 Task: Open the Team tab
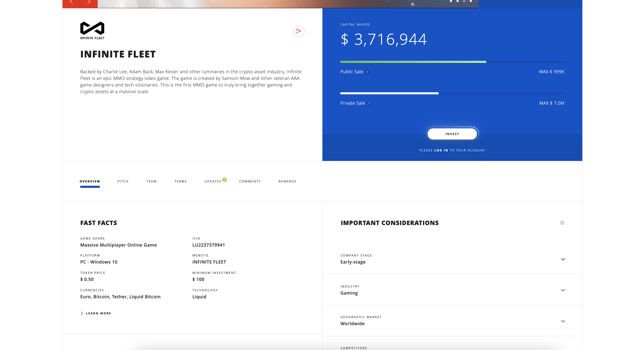coord(151,181)
